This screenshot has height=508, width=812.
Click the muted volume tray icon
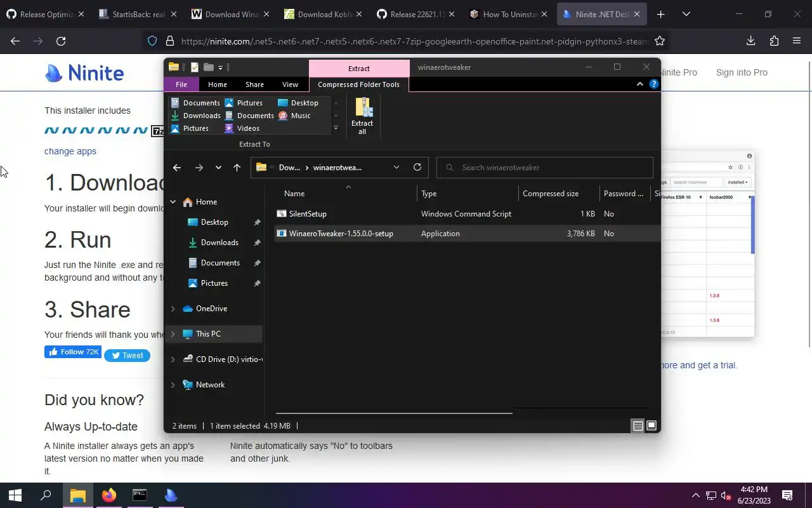tap(727, 496)
